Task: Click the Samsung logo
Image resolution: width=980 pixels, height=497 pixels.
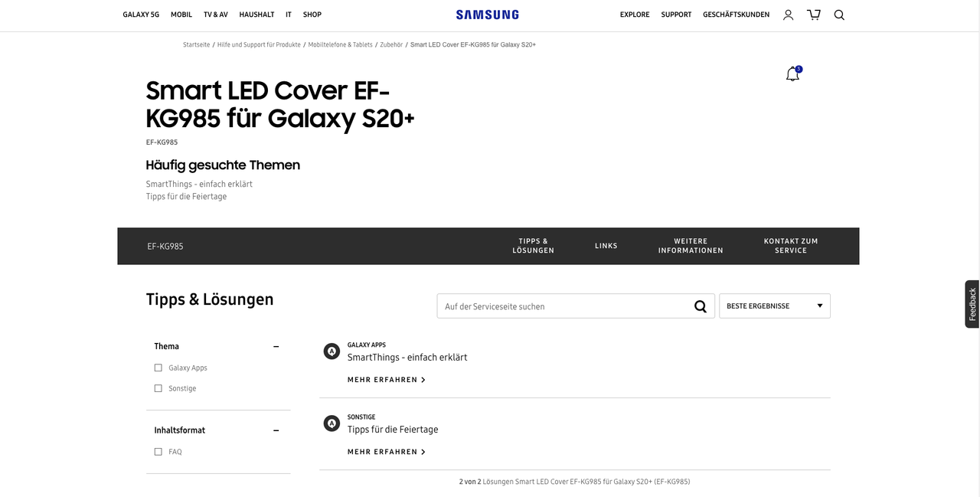Action: point(488,15)
